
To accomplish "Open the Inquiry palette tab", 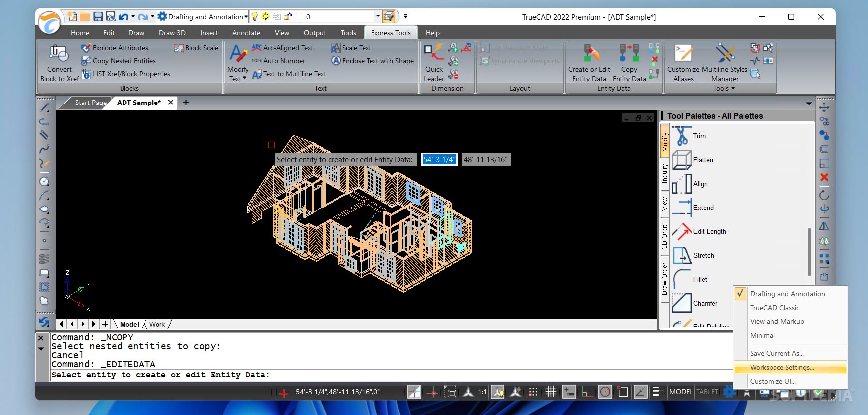I will point(664,174).
